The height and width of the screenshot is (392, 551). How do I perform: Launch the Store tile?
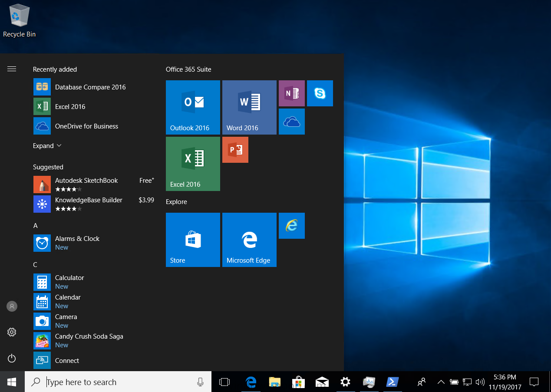point(193,240)
